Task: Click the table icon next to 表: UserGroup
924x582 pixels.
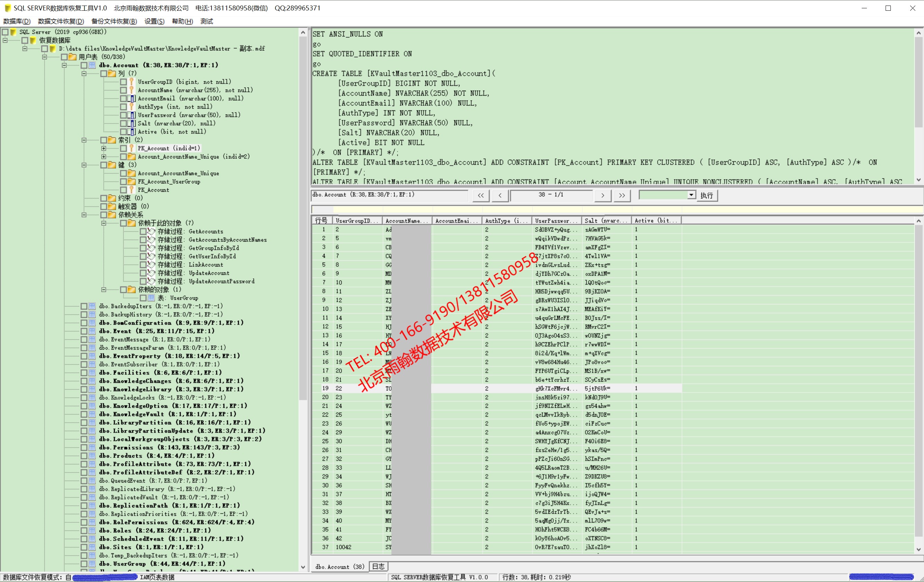Action: click(152, 298)
